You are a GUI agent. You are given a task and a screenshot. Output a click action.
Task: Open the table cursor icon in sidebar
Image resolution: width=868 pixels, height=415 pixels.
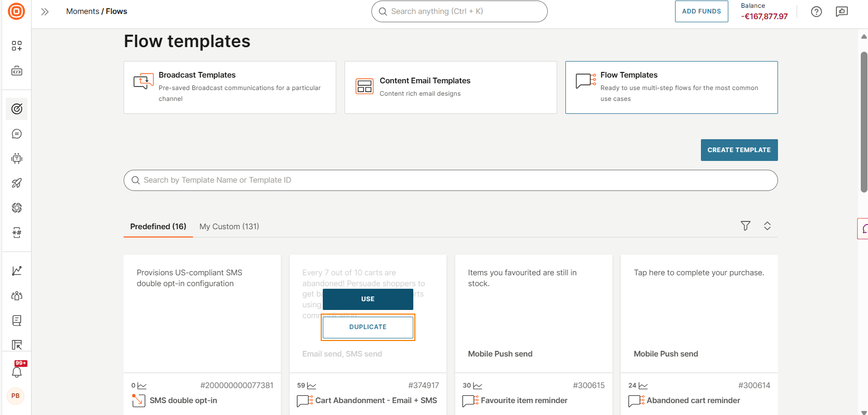click(x=17, y=345)
